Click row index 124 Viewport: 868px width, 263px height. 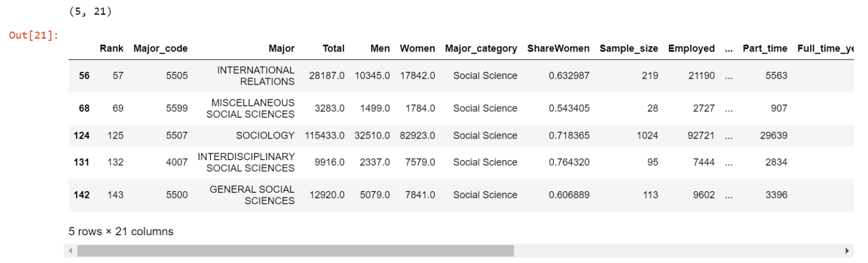click(x=82, y=136)
